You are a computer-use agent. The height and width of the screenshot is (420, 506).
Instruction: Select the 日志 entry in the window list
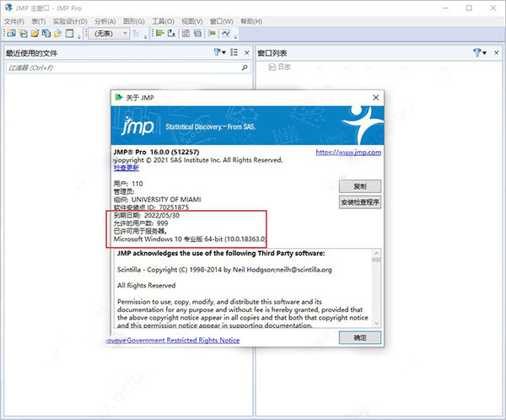[280, 67]
